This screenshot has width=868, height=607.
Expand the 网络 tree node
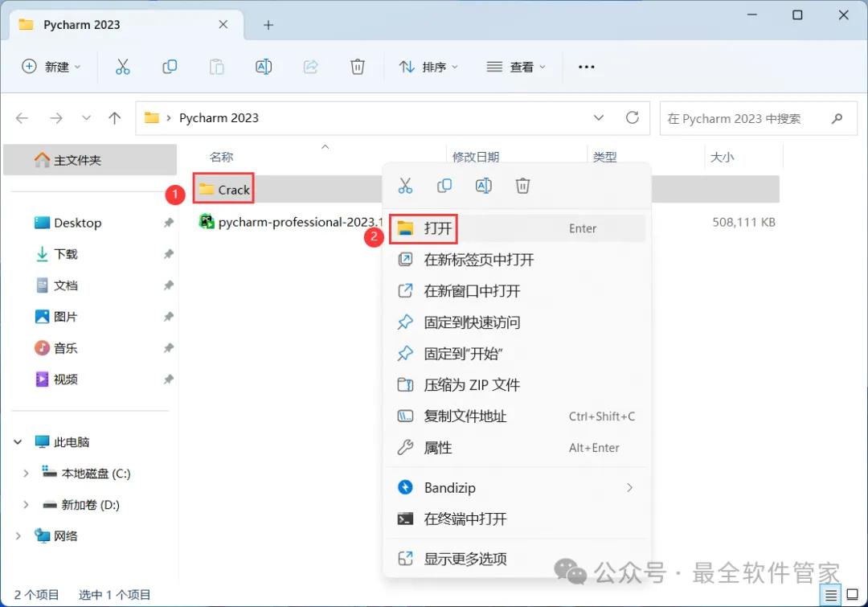[18, 536]
